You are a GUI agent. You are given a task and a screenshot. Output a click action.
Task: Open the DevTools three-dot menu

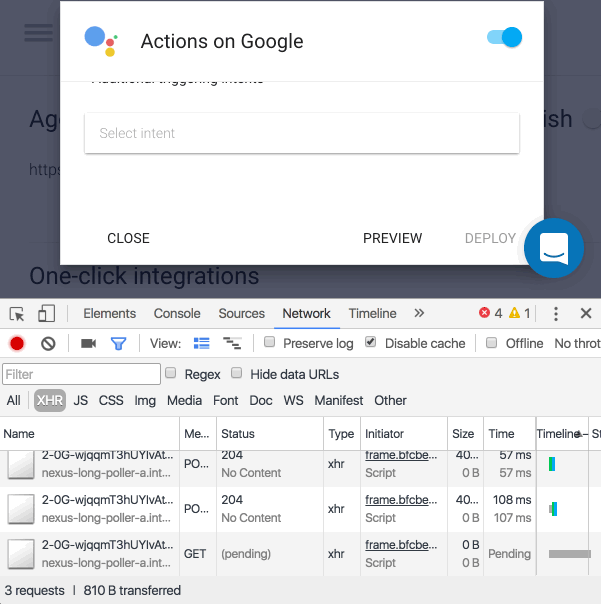pyautogui.click(x=556, y=314)
